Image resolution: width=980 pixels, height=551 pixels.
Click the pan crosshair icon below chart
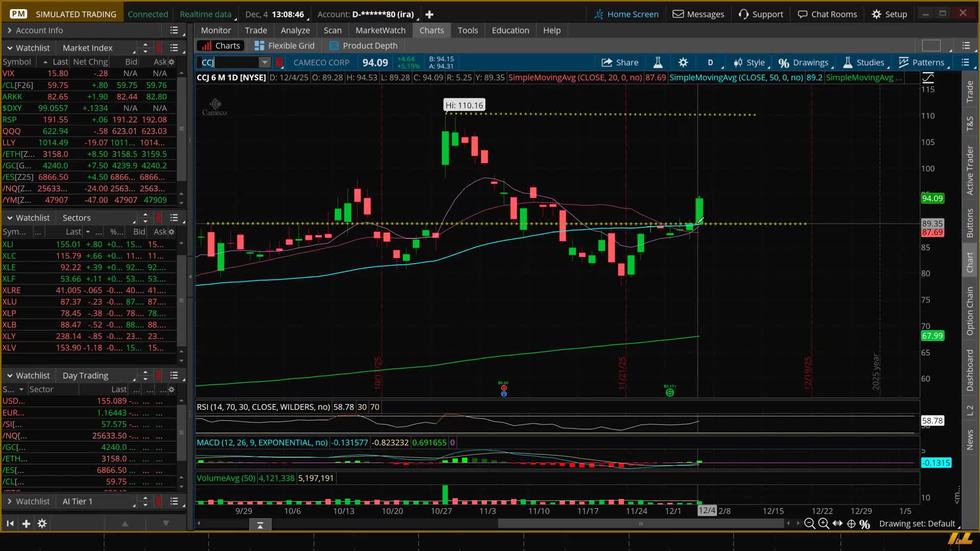[851, 523]
